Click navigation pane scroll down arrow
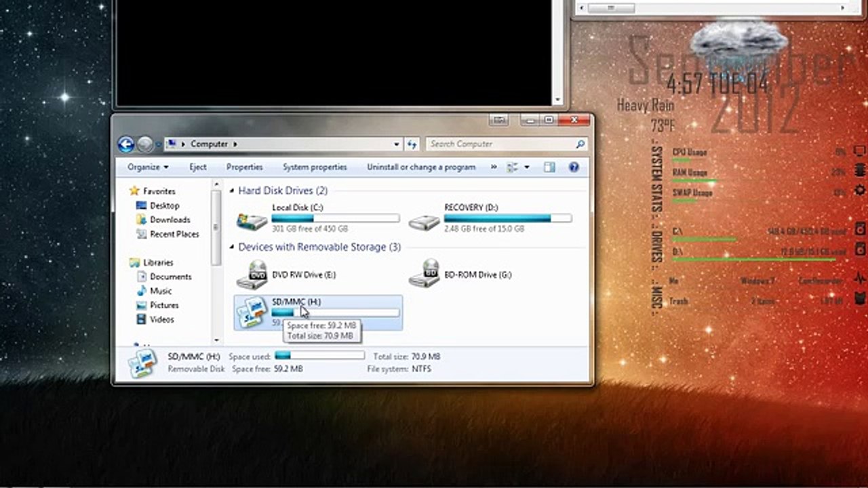This screenshot has height=488, width=868. (216, 340)
